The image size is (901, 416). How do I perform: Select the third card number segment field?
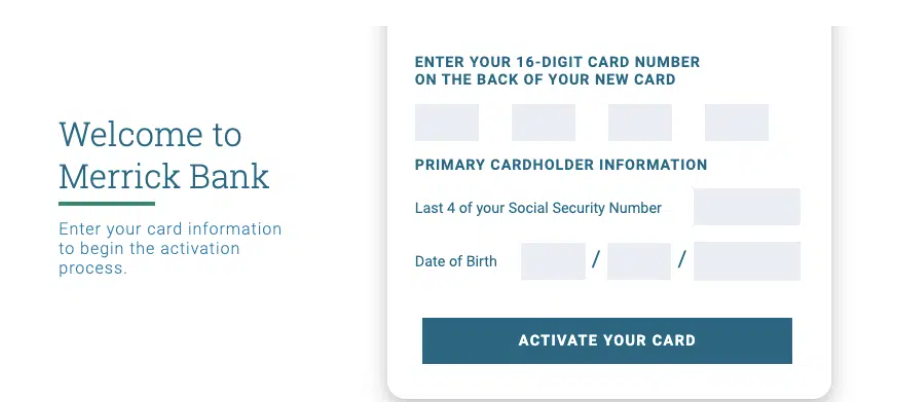(640, 123)
